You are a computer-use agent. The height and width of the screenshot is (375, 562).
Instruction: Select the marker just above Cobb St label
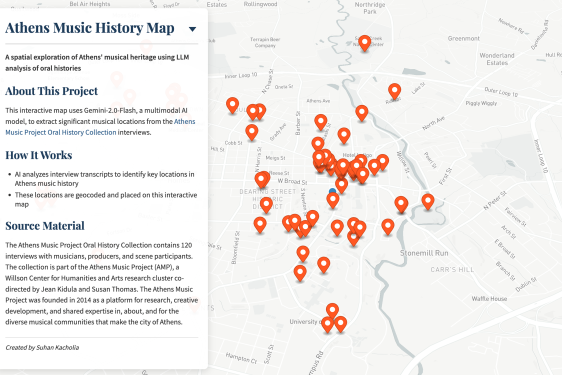click(x=252, y=133)
